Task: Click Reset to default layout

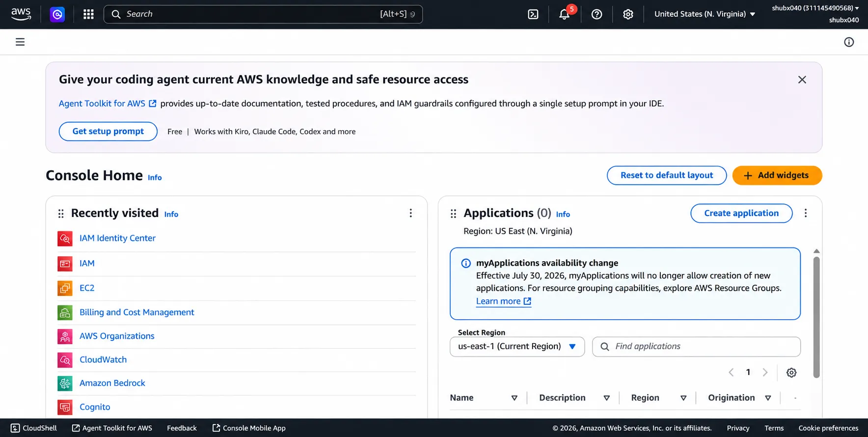Action: [667, 175]
